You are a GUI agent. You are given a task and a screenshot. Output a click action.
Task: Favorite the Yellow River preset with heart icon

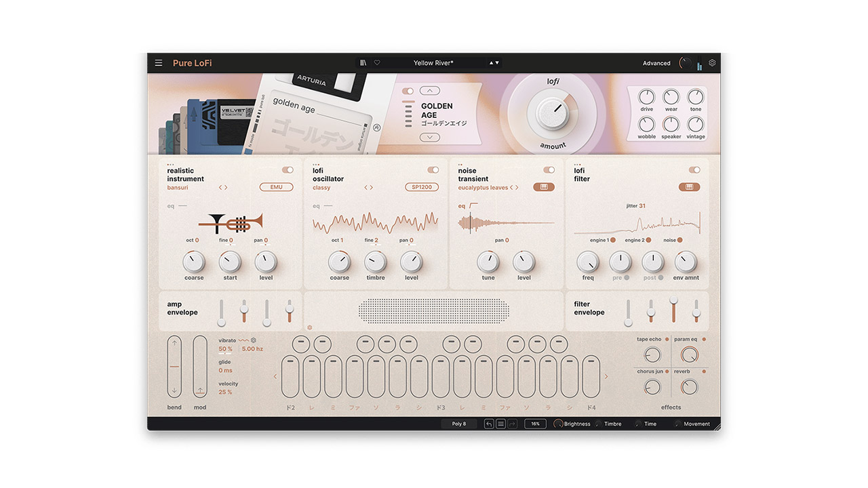[377, 63]
